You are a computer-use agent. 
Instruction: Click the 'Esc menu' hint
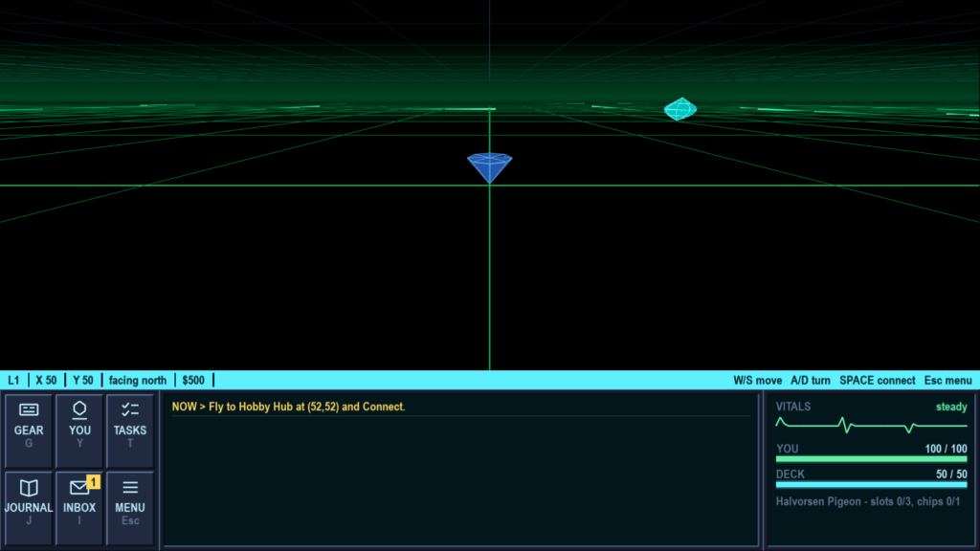(948, 381)
